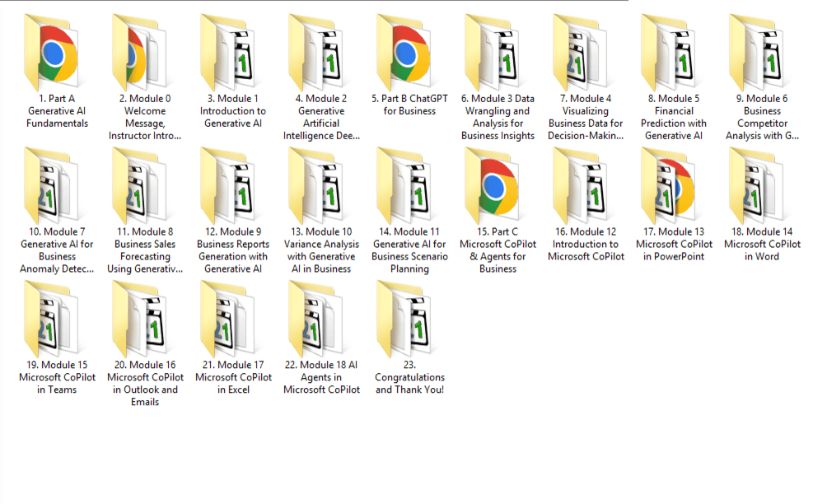Screen dimensions: 813x504
Task: Click the name "16. Module 12 Introduction to Microsoft CoPilot"
Action: (x=586, y=245)
